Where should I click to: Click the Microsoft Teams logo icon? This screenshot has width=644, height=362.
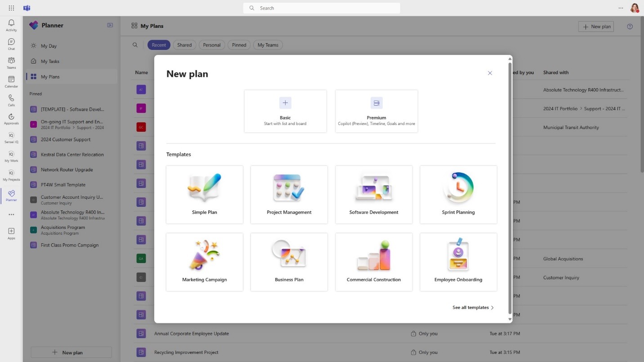pos(27,8)
